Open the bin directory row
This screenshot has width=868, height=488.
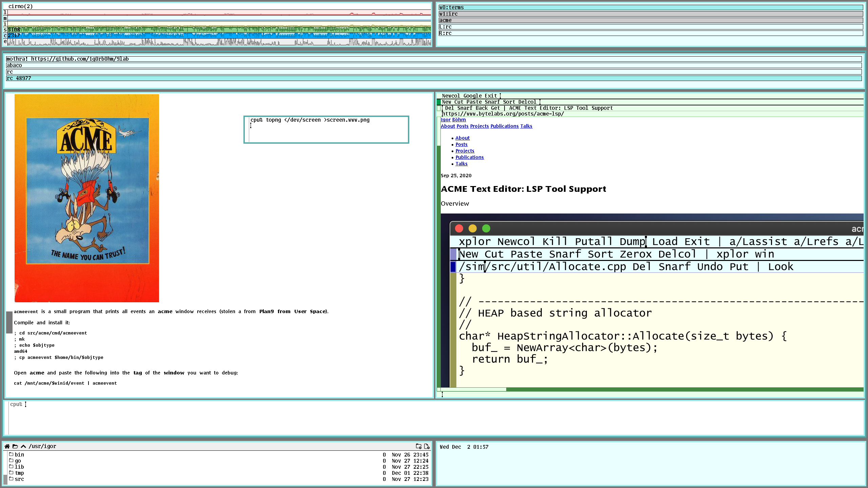219,454
